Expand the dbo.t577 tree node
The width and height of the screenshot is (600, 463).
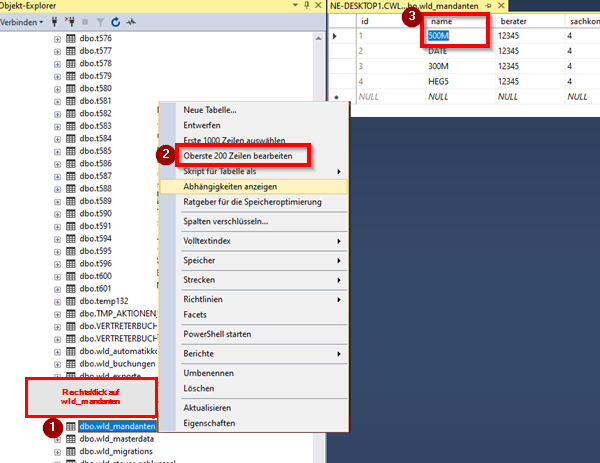(x=57, y=51)
